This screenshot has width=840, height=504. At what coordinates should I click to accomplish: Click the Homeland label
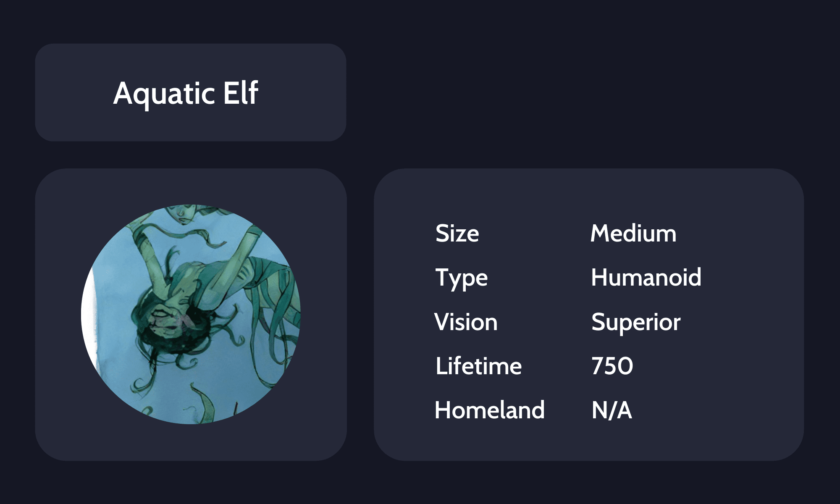(x=489, y=410)
